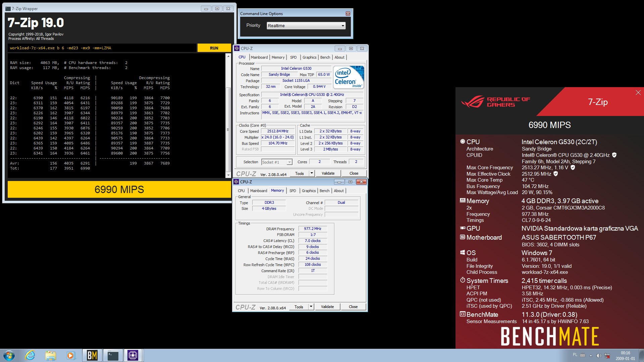
Task: Close the BenchMate result panel with X
Action: [638, 93]
